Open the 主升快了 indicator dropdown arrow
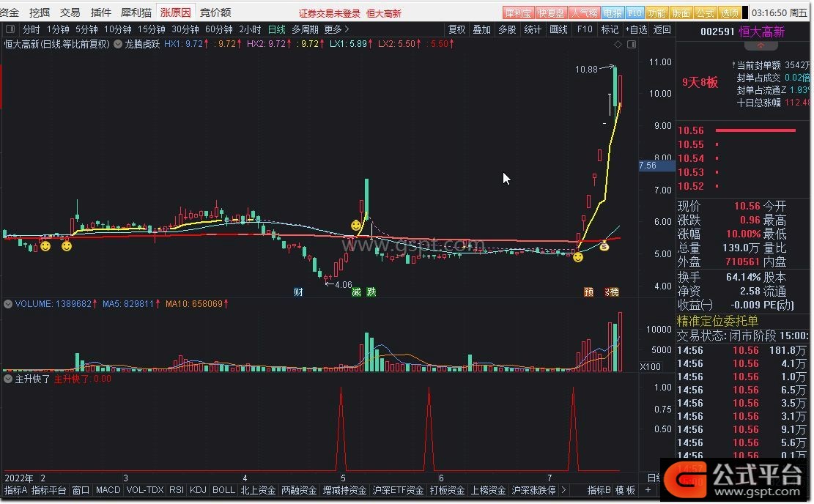The width and height of the screenshot is (814, 504). pos(8,379)
